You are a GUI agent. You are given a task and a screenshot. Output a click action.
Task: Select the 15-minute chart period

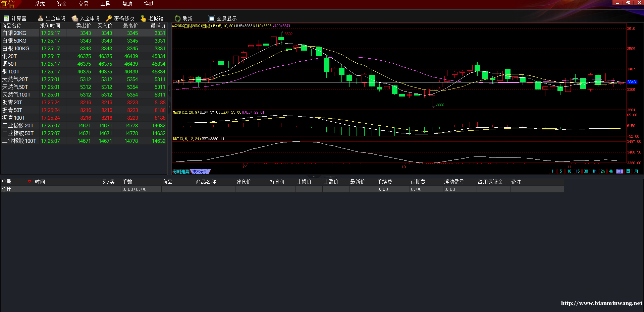[578, 171]
